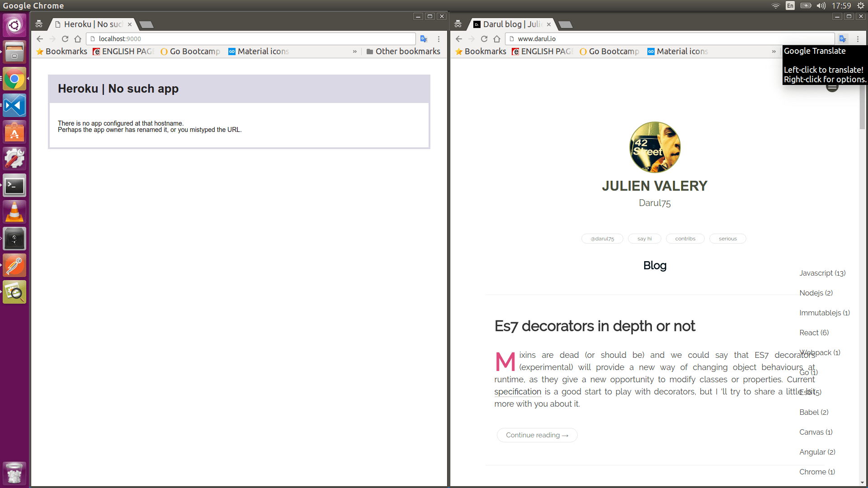Open Ubuntu Software Center in launcher

pyautogui.click(x=14, y=132)
